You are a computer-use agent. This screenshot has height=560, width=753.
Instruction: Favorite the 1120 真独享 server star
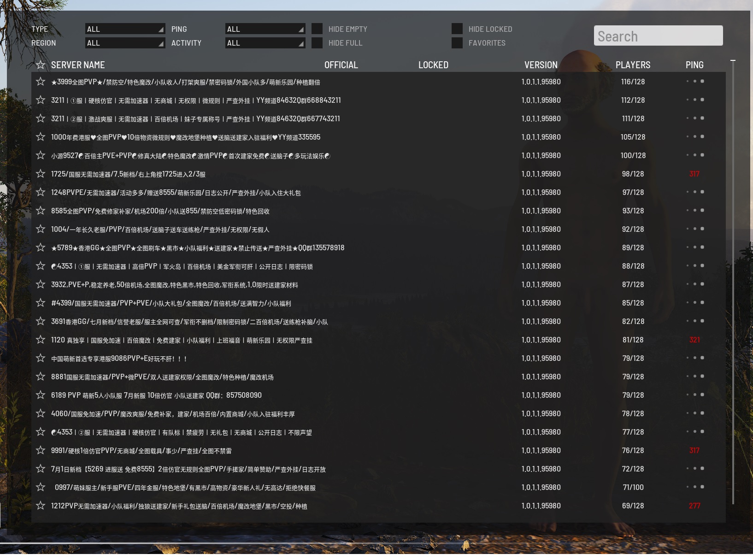click(x=41, y=340)
